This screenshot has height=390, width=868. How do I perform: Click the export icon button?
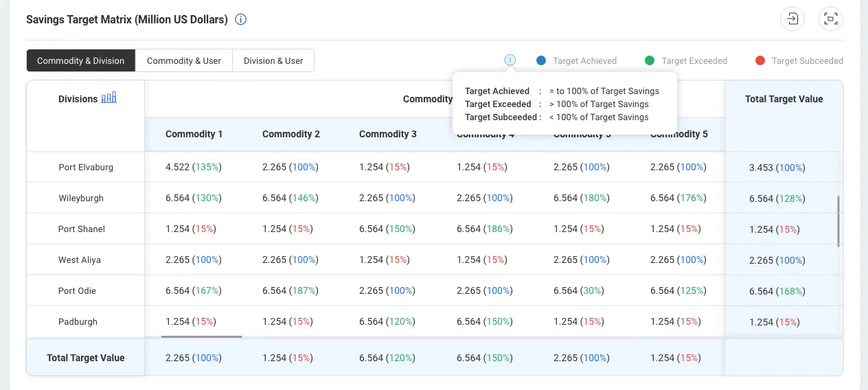(792, 19)
